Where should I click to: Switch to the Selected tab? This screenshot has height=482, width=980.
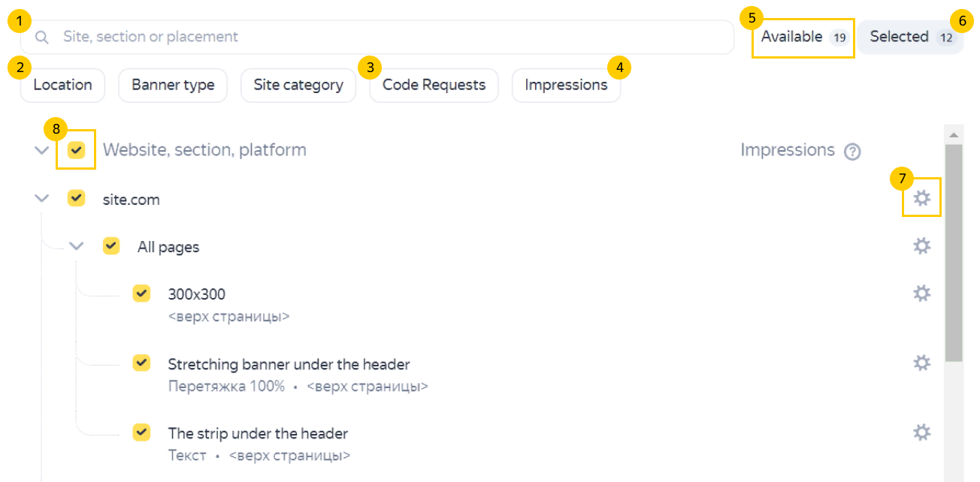pos(911,37)
